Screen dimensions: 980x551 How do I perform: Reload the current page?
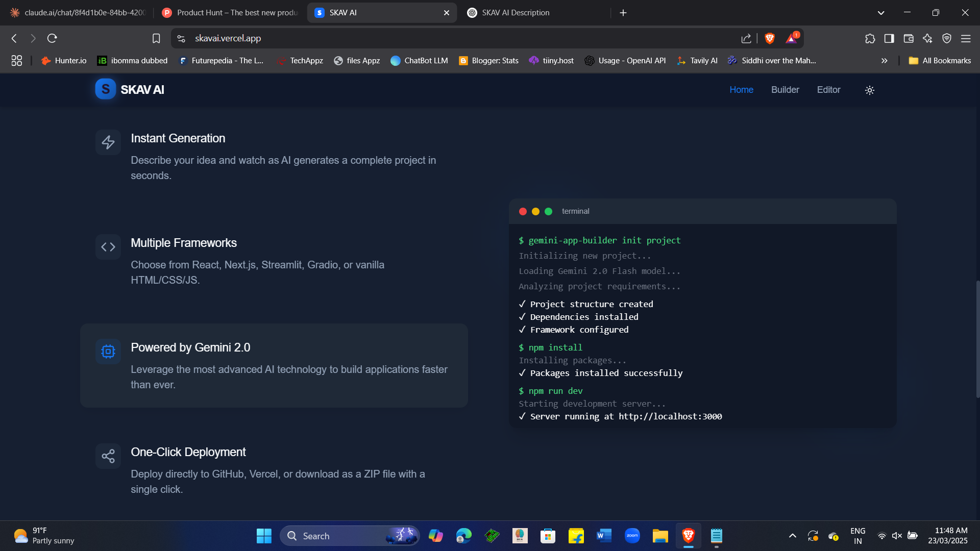pyautogui.click(x=52, y=38)
